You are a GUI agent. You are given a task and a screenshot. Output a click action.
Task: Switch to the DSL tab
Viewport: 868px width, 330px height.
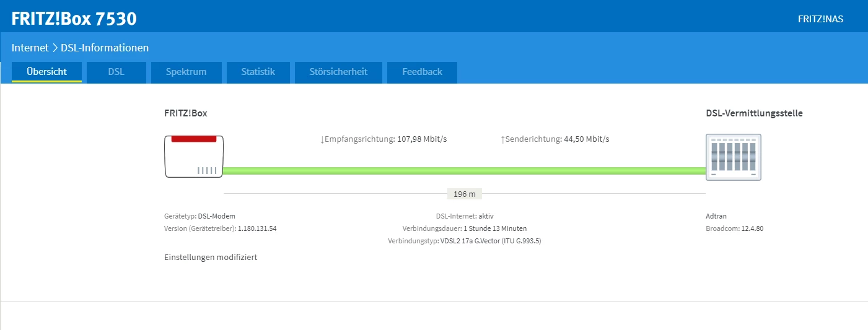click(116, 72)
